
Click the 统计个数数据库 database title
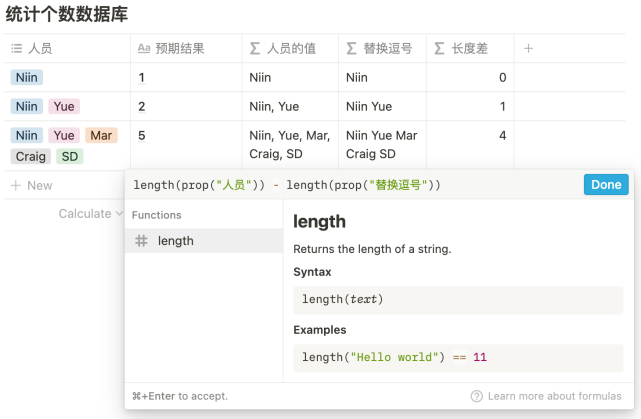(66, 14)
